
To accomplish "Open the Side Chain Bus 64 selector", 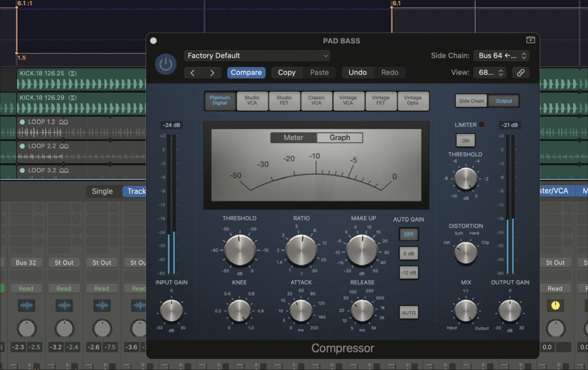I will [x=501, y=55].
